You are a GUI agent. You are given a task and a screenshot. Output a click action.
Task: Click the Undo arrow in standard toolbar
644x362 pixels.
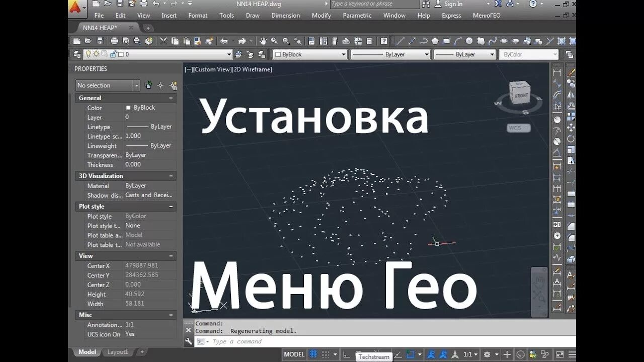[224, 41]
